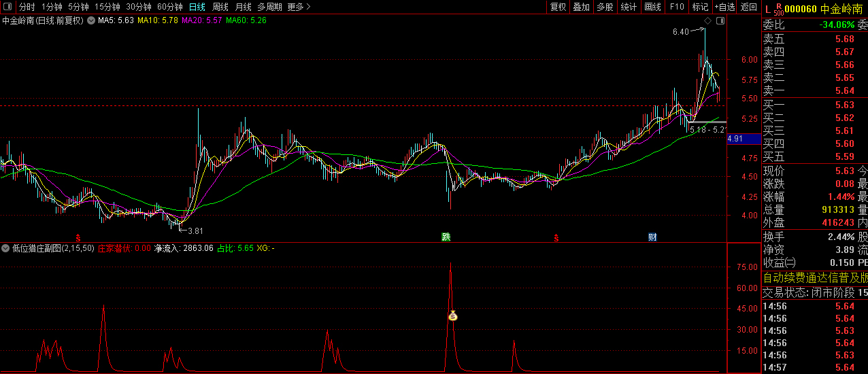This screenshot has width=868, height=374.
Task: Switch to 60分钟 chart period
Action: point(169,7)
